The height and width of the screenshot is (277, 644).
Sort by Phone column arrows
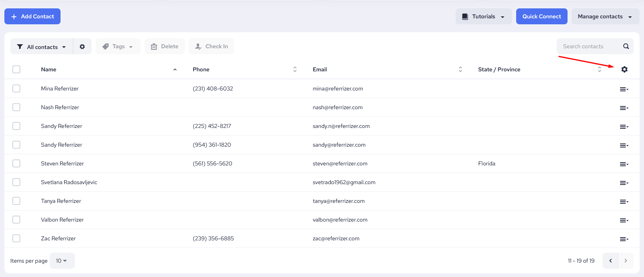pos(295,69)
